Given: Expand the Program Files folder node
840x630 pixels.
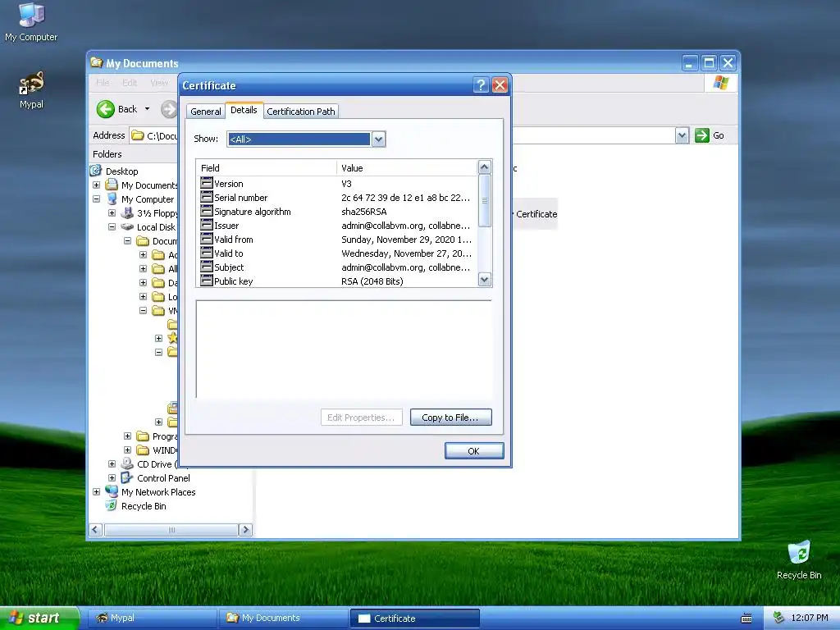Looking at the screenshot, I should pos(127,436).
